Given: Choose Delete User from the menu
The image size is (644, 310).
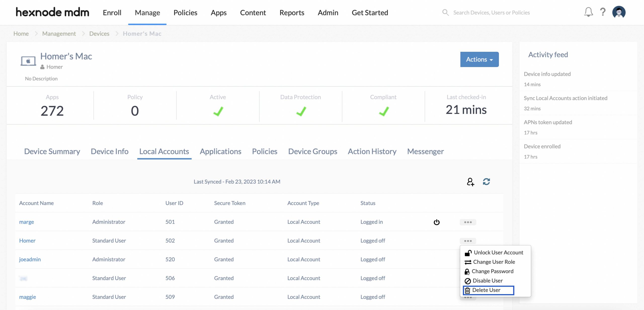Looking at the screenshot, I should pyautogui.click(x=488, y=290).
